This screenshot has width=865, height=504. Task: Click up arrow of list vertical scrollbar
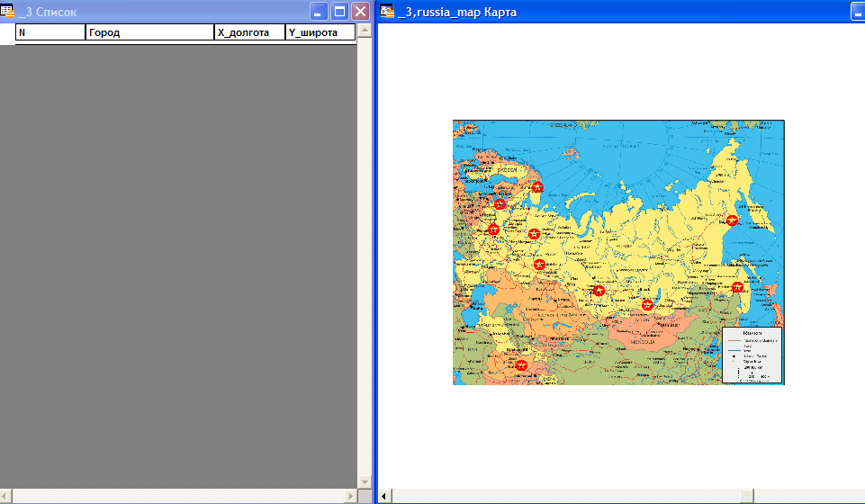[x=365, y=31]
